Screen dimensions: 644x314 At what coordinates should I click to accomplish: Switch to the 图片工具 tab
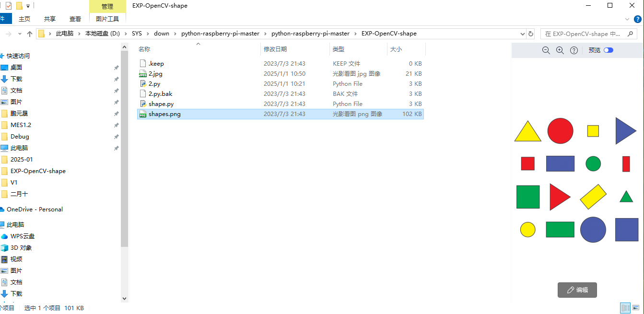coord(107,19)
